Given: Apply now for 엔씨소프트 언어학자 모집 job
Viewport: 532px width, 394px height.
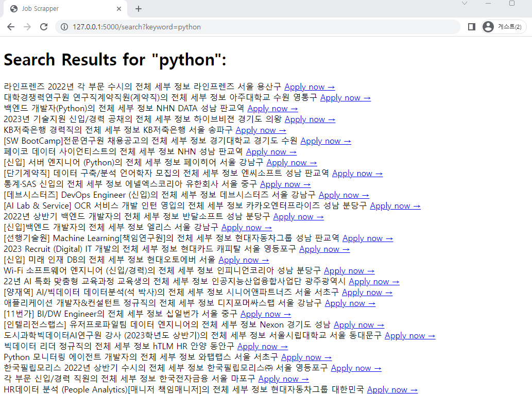Looking at the screenshot, I should pos(357,174).
